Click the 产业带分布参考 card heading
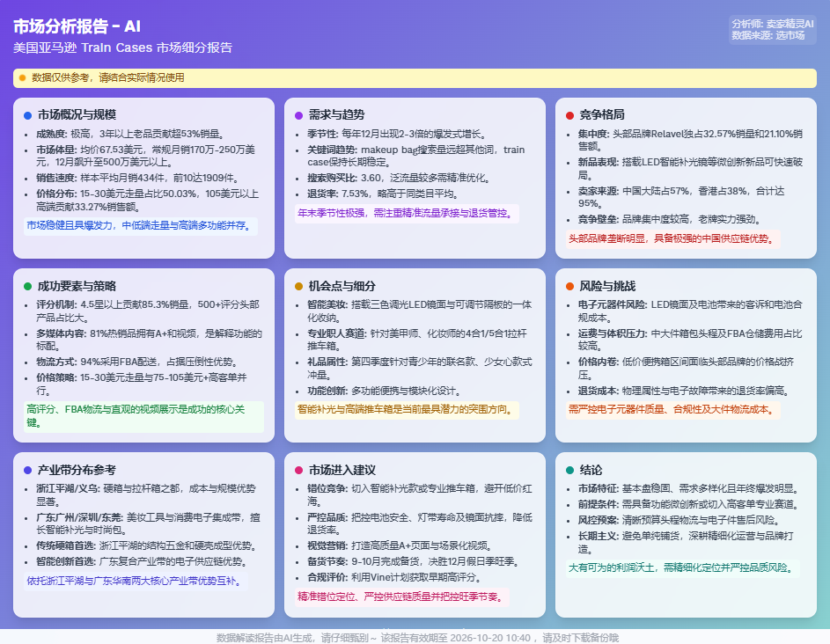Screen dimensions: 830x644 (x=77, y=470)
